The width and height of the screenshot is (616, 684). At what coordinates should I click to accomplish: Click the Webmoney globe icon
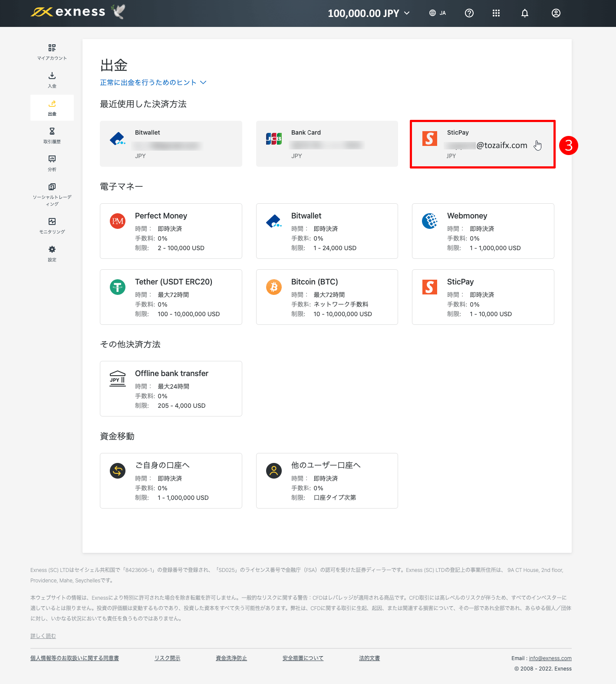click(x=430, y=221)
